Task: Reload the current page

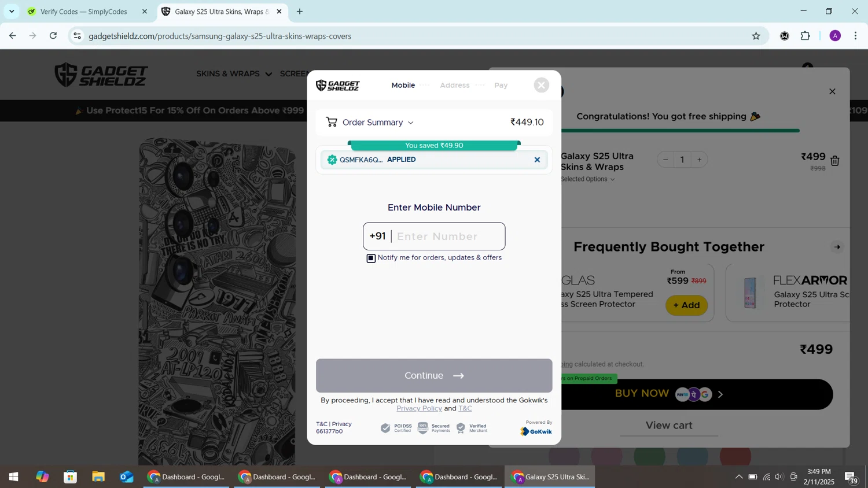Action: click(x=53, y=36)
